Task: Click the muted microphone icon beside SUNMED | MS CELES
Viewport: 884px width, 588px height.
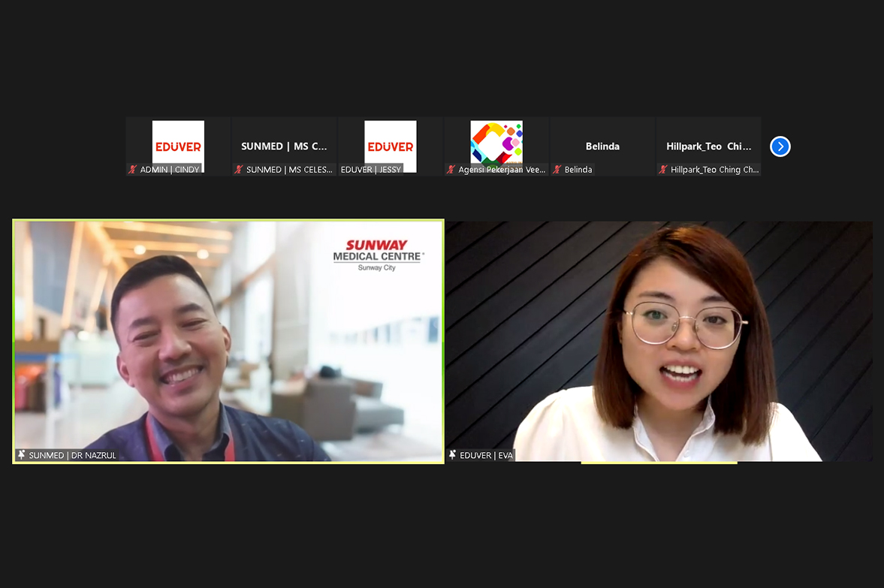Action: 239,169
